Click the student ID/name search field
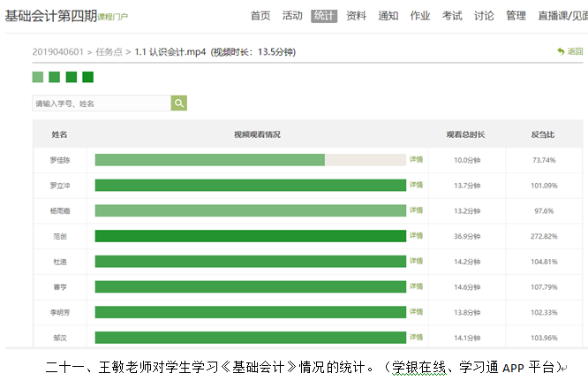 (101, 103)
